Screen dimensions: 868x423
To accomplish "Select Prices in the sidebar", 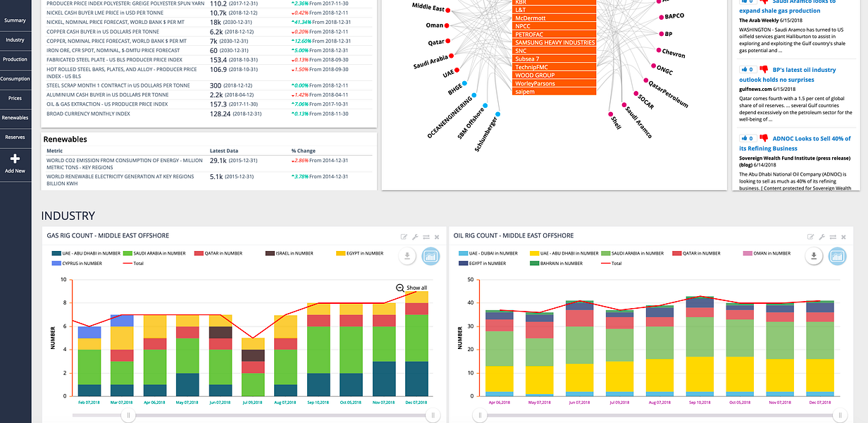I will click(15, 98).
